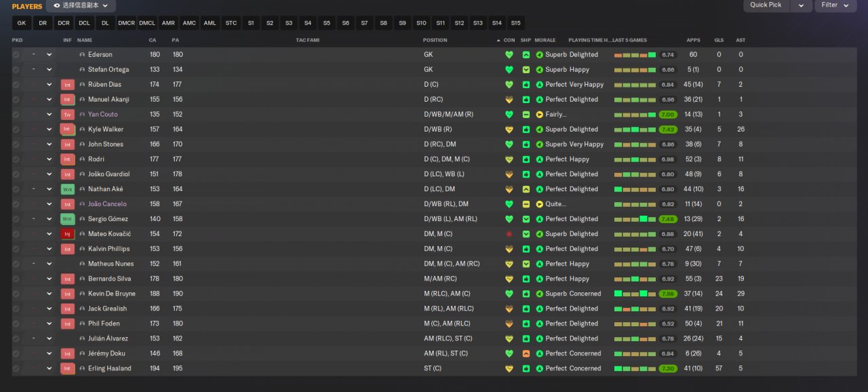
Task: Click Stefan Ortega's match sharpness icon
Action: pyautogui.click(x=526, y=70)
